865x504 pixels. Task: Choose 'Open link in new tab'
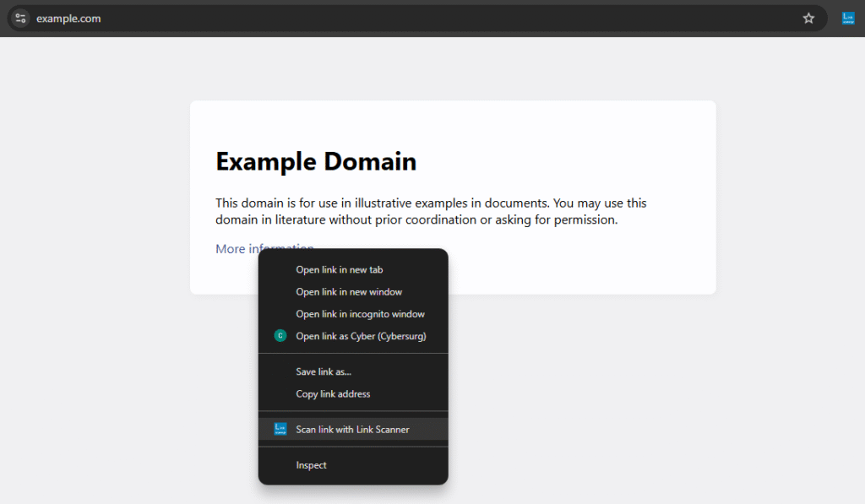pyautogui.click(x=339, y=270)
